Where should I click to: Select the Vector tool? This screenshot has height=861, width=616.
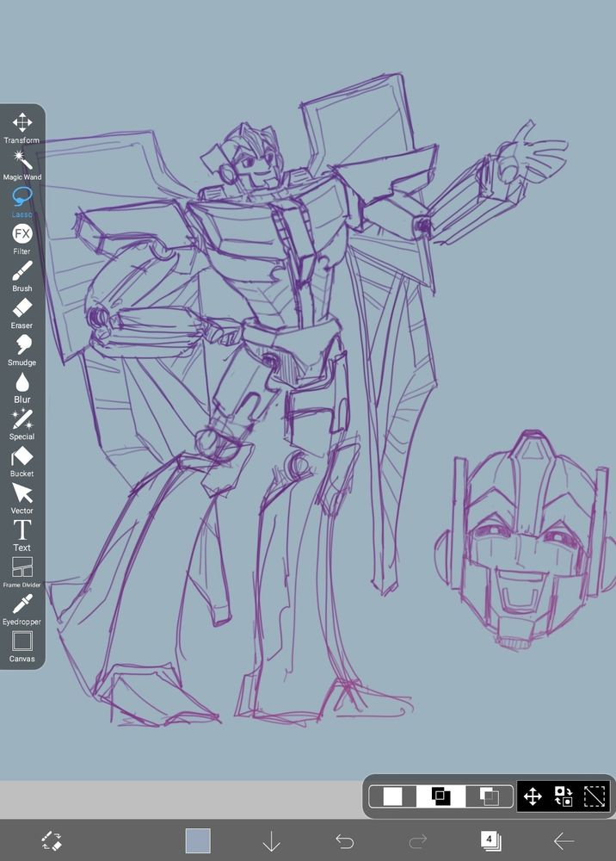22,499
